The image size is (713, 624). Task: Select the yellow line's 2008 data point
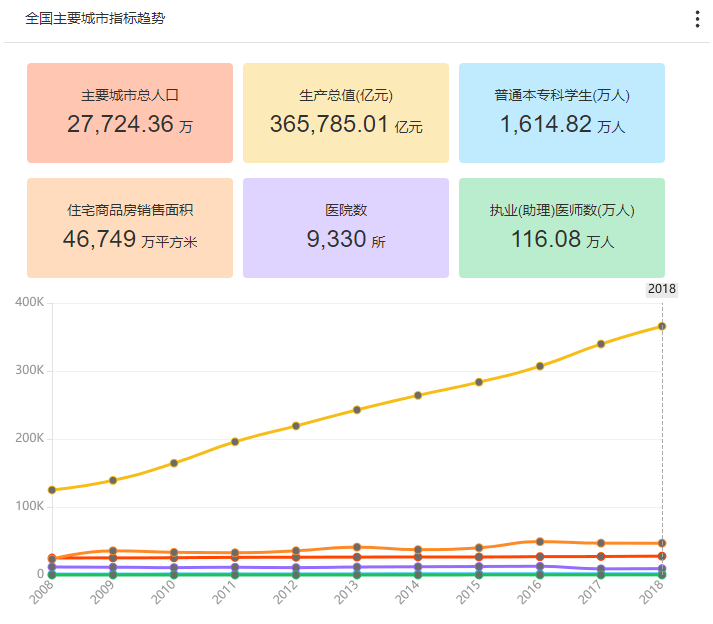coord(52,490)
